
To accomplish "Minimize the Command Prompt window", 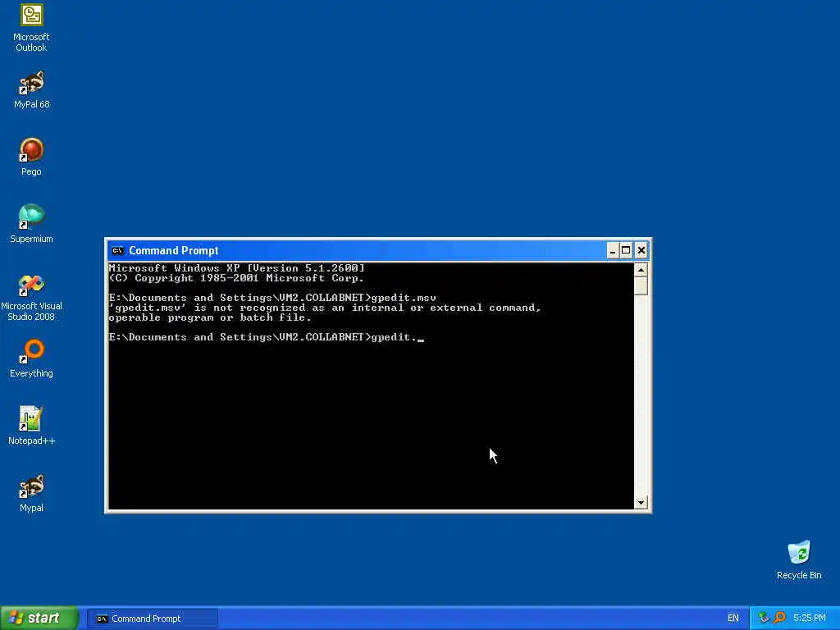I will [613, 250].
